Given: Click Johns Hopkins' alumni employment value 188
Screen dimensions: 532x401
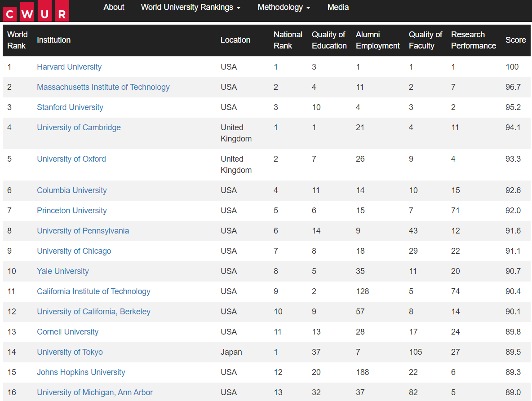Looking at the screenshot, I should coord(362,372).
